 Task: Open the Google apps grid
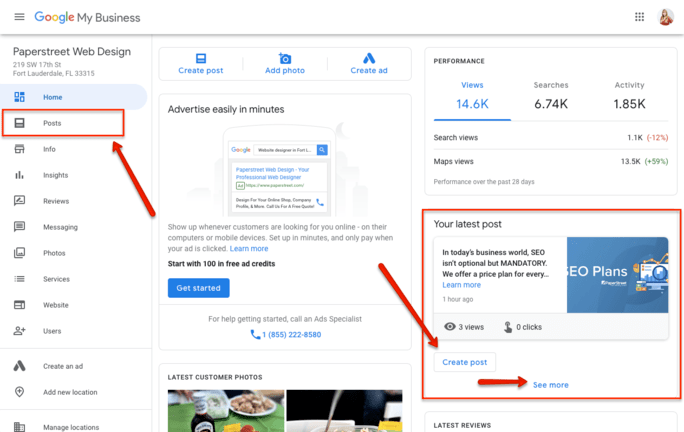click(x=640, y=17)
